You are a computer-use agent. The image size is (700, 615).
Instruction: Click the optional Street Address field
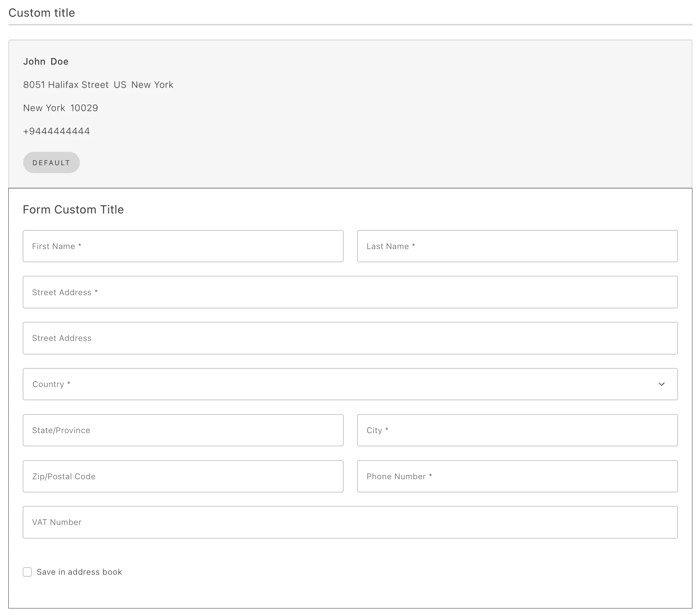pos(350,338)
